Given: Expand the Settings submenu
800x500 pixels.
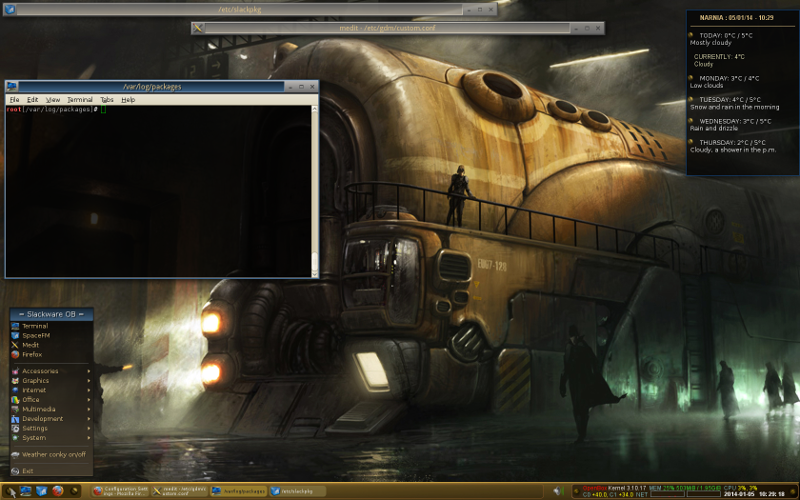Looking at the screenshot, I should point(51,428).
